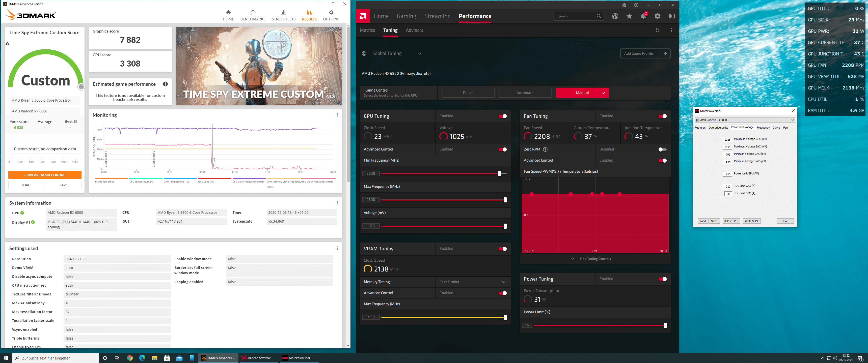
Task: Switch to the Gaming tab
Action: pyautogui.click(x=406, y=16)
